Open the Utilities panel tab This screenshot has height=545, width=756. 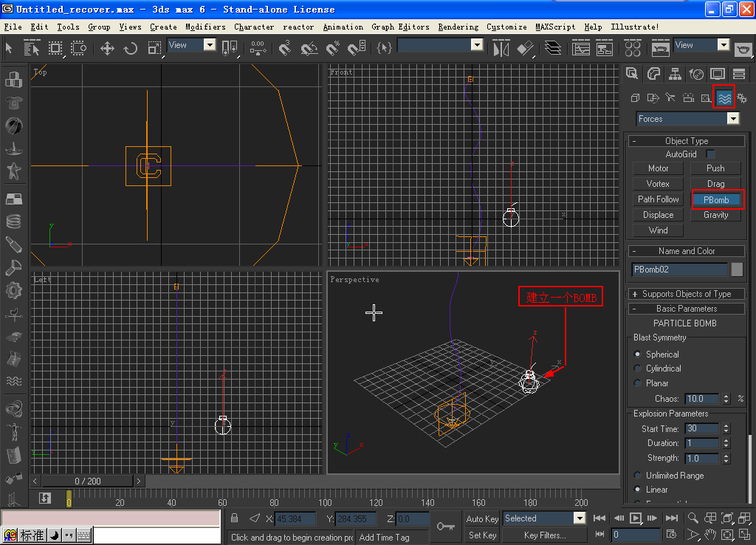[x=739, y=74]
